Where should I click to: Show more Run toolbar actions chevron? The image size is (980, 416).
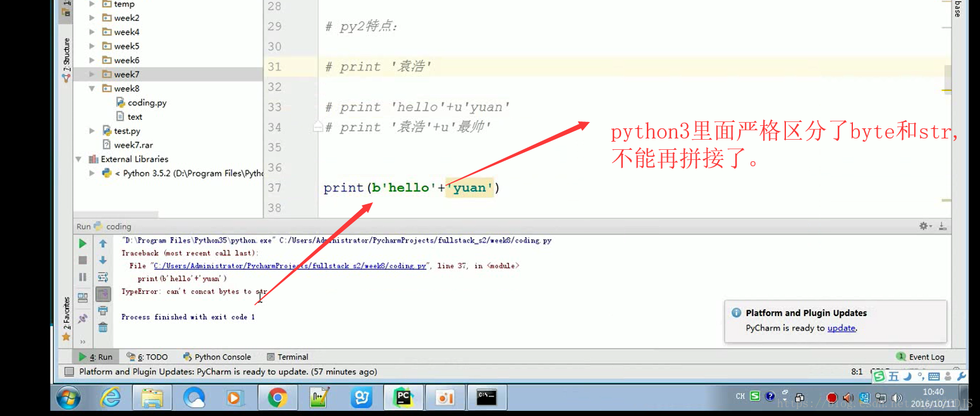coord(83,342)
